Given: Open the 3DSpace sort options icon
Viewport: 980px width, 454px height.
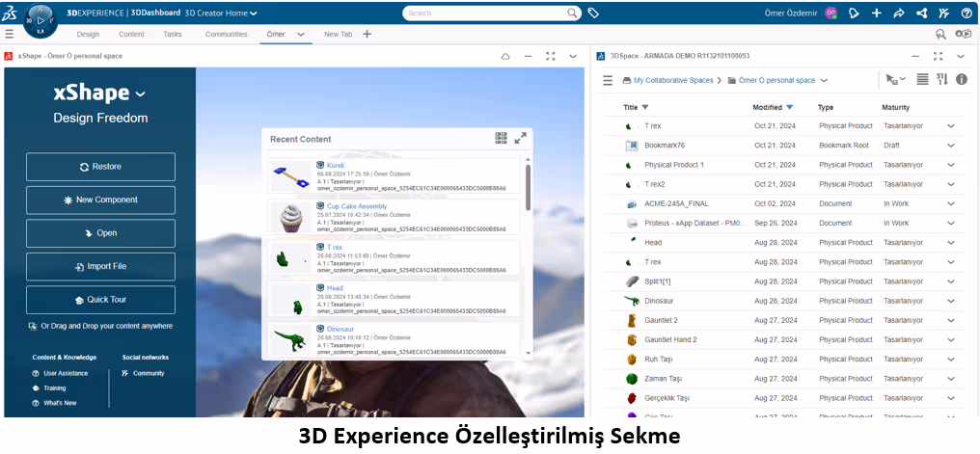Looking at the screenshot, I should click(x=941, y=79).
